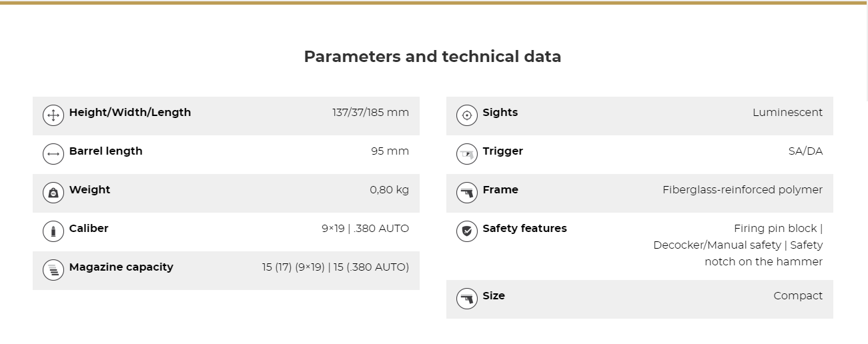Click the Weight icon
868x344 pixels.
click(53, 193)
